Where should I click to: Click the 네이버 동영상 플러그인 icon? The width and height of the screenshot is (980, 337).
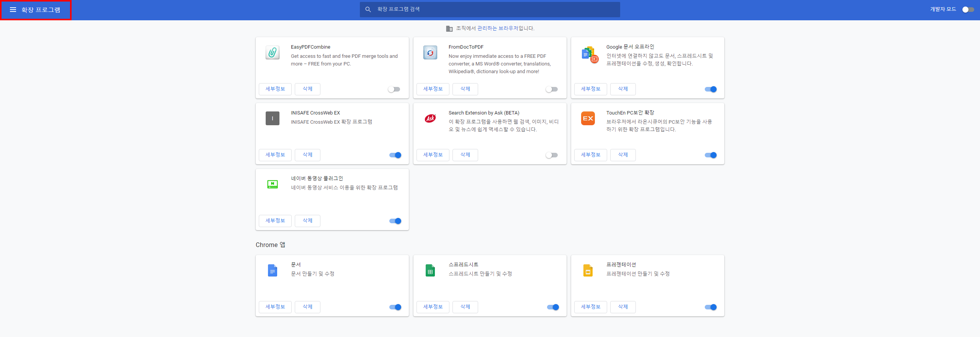point(273,184)
